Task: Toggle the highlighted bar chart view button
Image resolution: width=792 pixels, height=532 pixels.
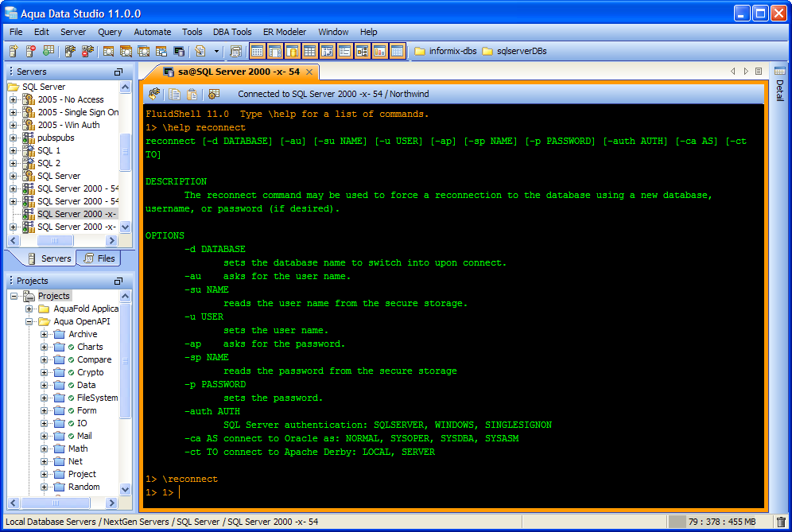Action: pyautogui.click(x=380, y=51)
